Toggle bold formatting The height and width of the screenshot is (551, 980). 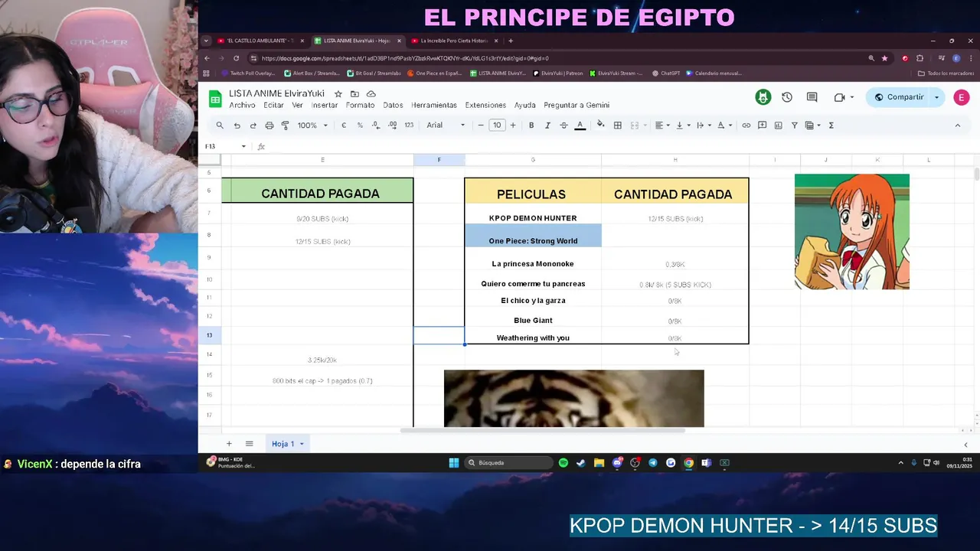pyautogui.click(x=531, y=126)
